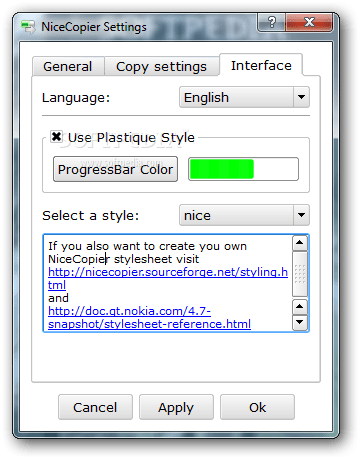The image size is (360, 459).
Task: Close the NiceCopier Settings window
Action: tap(309, 22)
